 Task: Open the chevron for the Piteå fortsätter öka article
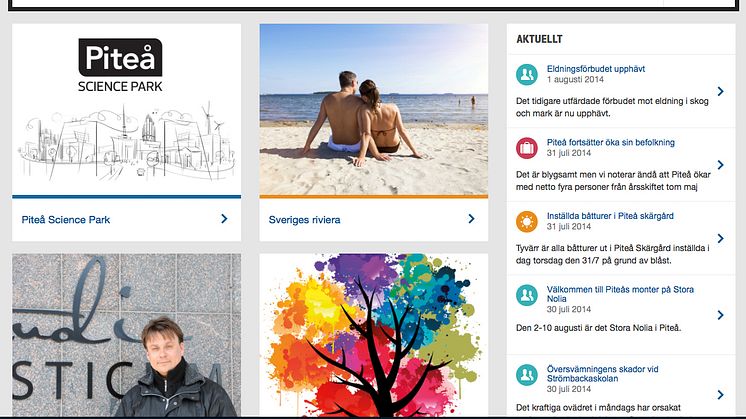(x=721, y=165)
